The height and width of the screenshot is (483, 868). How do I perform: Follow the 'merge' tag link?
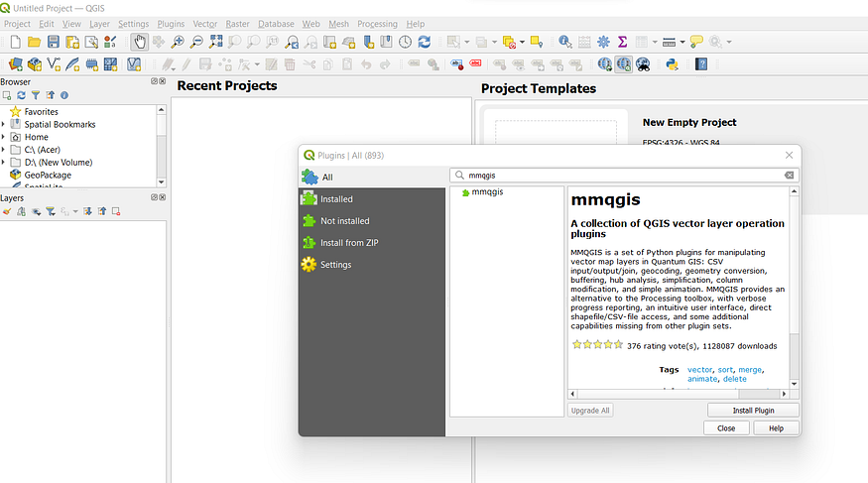(x=750, y=370)
